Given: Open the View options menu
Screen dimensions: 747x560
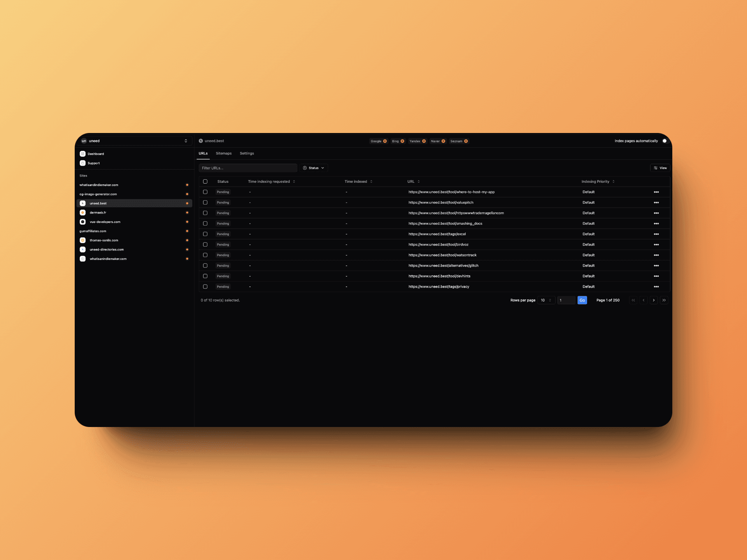Looking at the screenshot, I should pos(660,168).
